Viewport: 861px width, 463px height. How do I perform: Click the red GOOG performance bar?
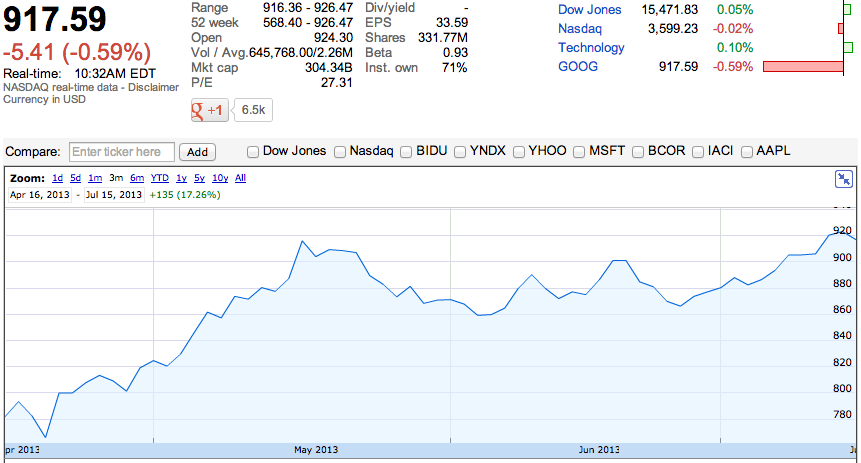[803, 66]
